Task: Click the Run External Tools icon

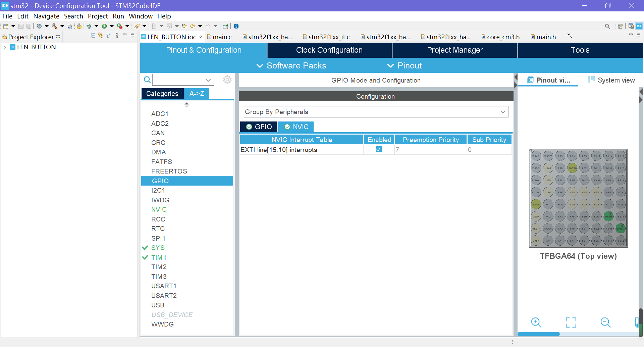Action: point(119,26)
